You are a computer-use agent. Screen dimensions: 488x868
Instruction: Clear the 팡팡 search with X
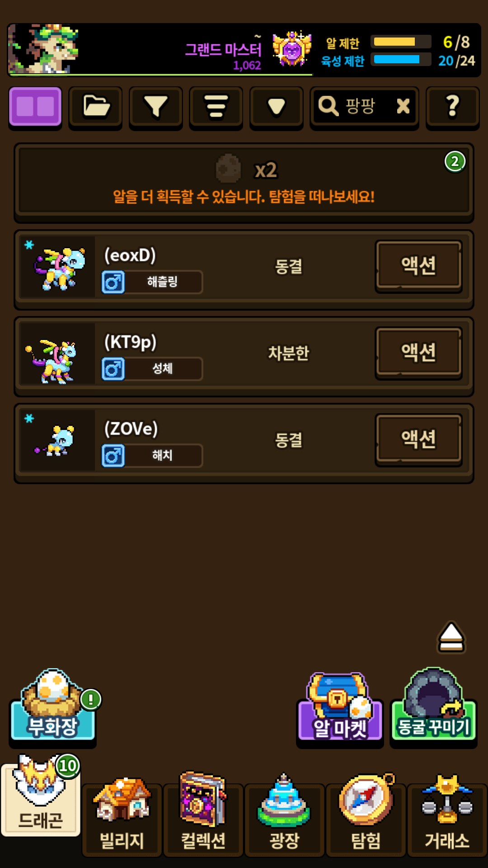click(403, 106)
